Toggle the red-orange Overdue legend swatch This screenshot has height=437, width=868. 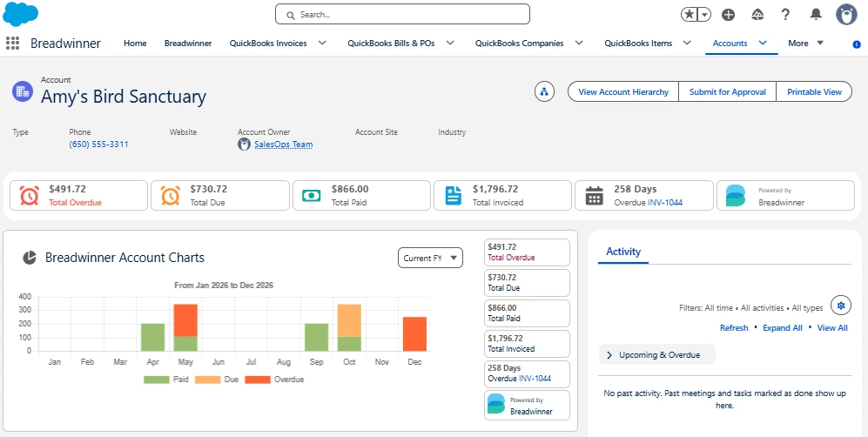point(258,380)
